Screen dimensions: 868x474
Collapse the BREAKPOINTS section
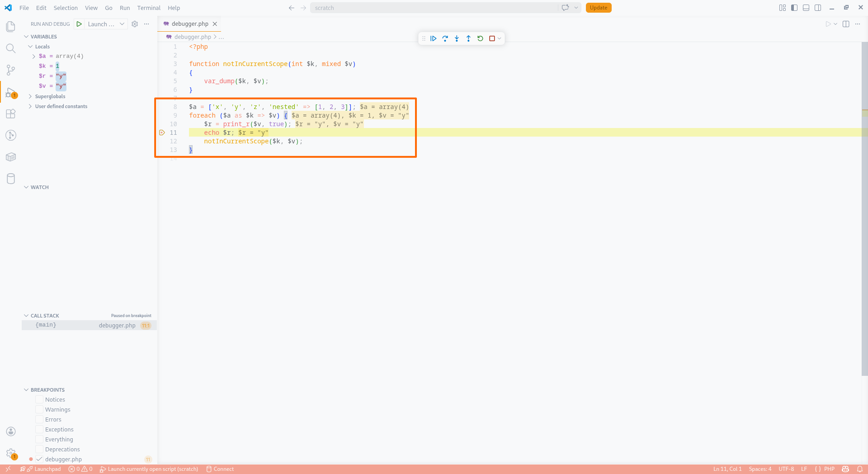tap(26, 390)
